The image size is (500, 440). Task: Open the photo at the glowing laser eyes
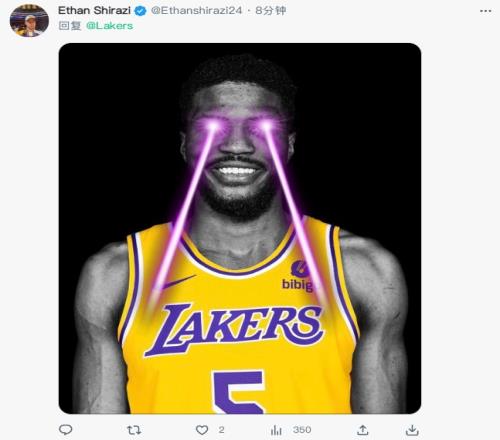coord(239,126)
